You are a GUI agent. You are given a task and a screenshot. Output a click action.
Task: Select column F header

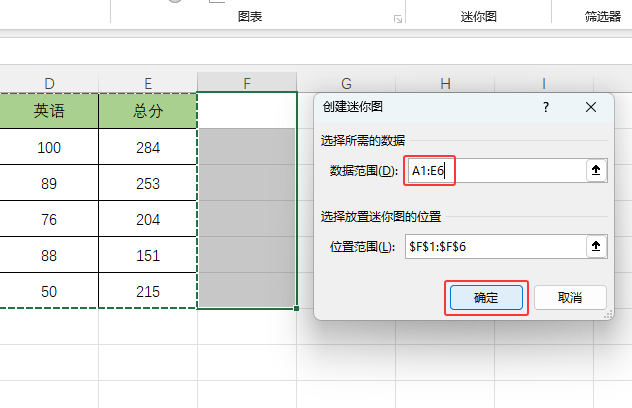tap(247, 83)
